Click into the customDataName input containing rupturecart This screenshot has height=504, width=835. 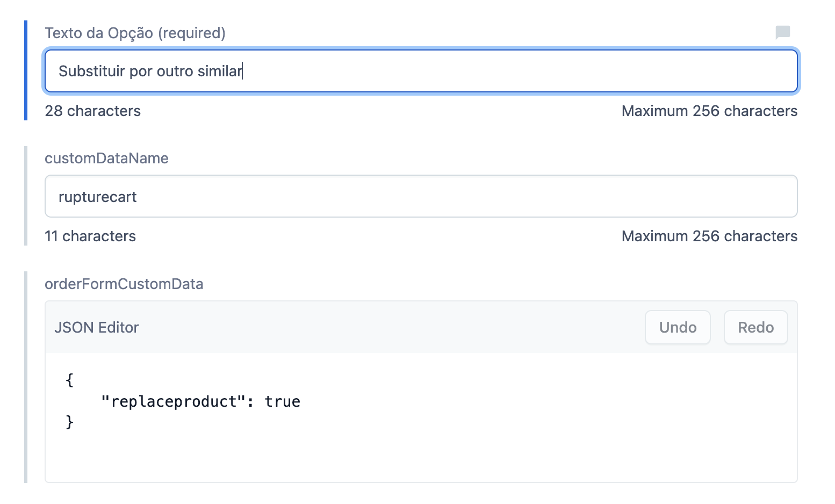pos(420,197)
